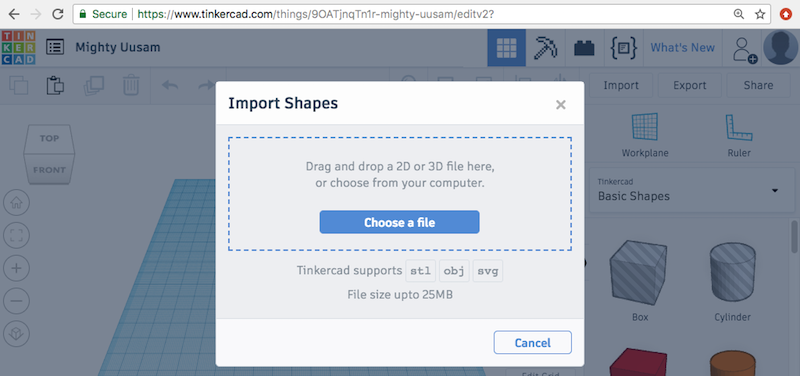Open the design list icon beside Mighty Uusam
The height and width of the screenshot is (376, 800).
point(55,47)
